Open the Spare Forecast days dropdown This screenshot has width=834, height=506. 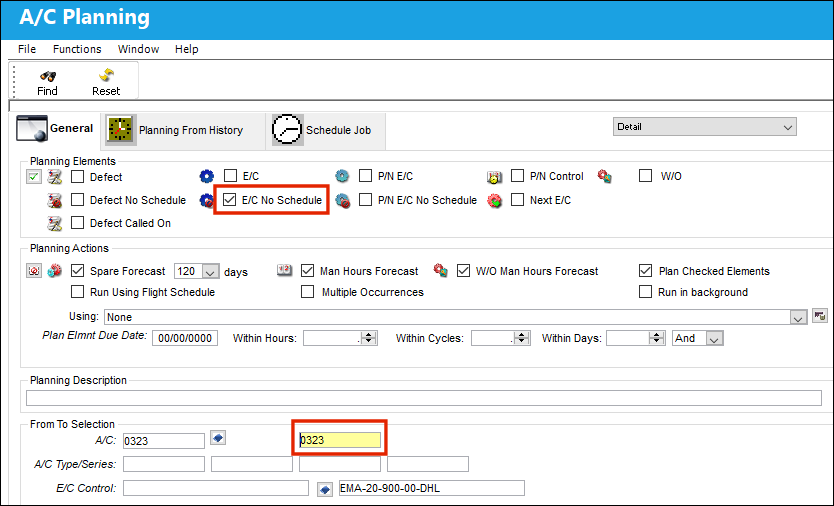210,271
